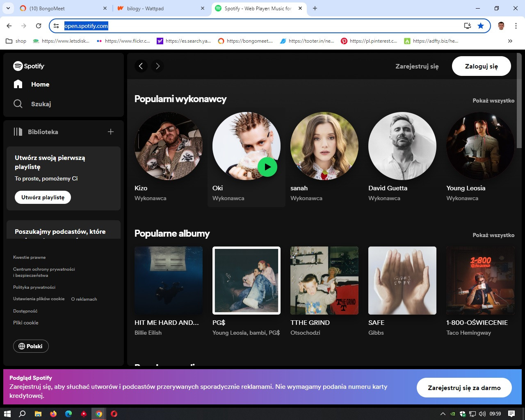Click Zaloguj się button

pos(482,66)
